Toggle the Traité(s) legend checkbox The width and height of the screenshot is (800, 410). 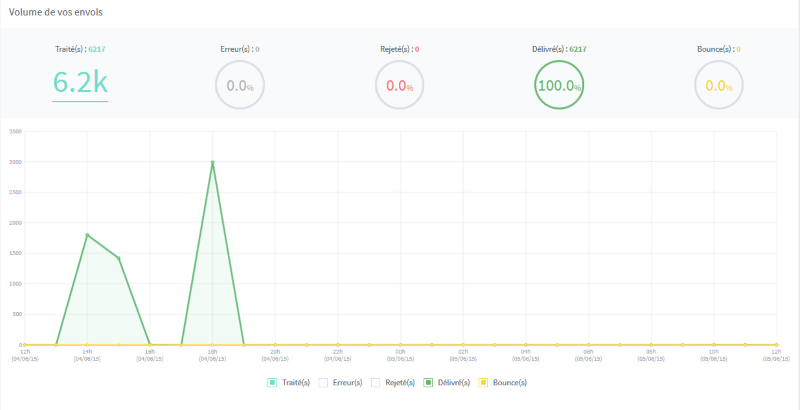click(x=272, y=382)
